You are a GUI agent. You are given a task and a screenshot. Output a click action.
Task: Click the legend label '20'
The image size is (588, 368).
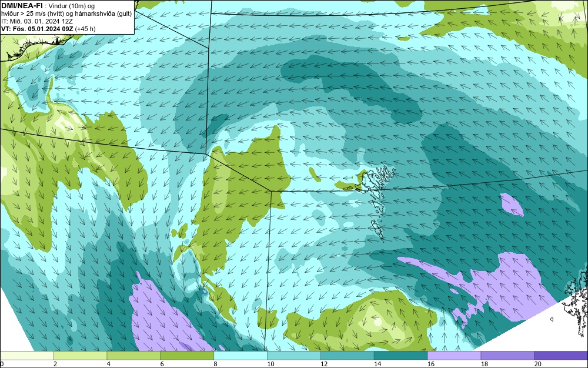[x=538, y=364]
